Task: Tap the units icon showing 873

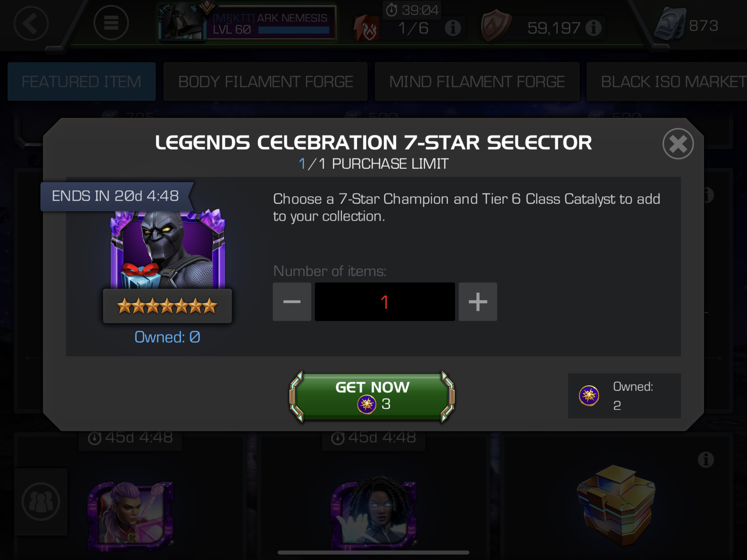Action: tap(670, 25)
